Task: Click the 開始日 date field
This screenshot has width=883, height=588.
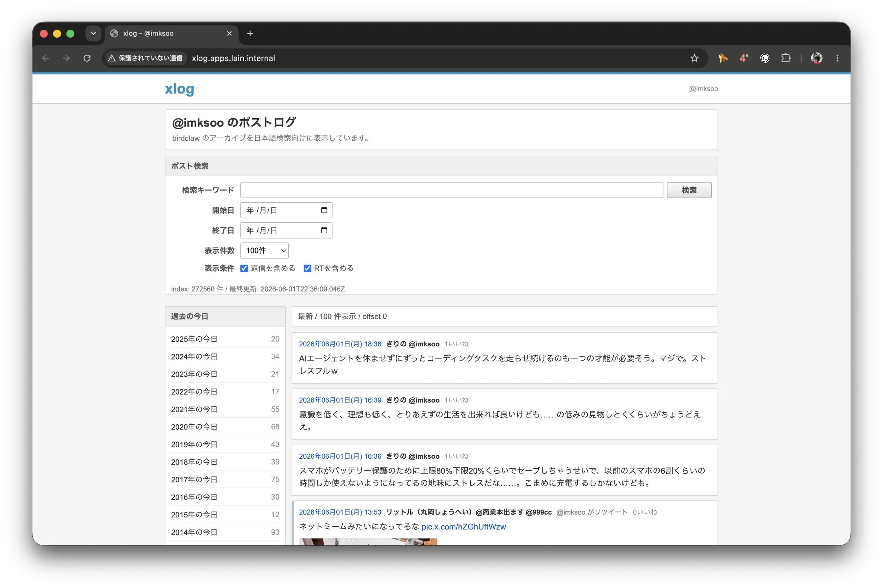Action: (286, 210)
